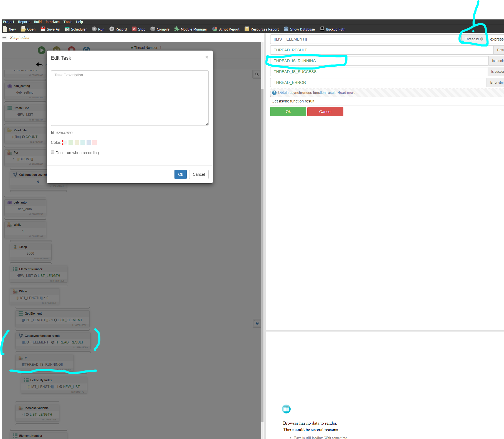The width and height of the screenshot is (504, 439).
Task: Click the Thread id help question mark
Action: 482,39
